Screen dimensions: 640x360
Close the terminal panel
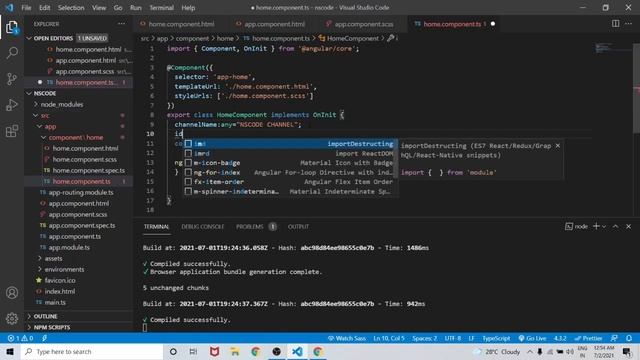pos(629,227)
